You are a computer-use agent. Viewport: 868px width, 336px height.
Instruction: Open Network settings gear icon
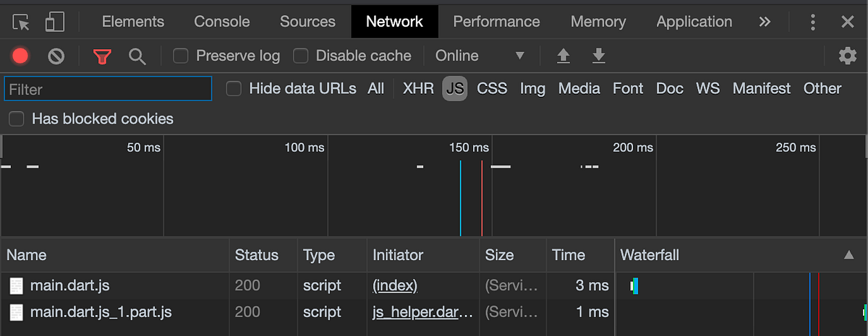tap(847, 56)
